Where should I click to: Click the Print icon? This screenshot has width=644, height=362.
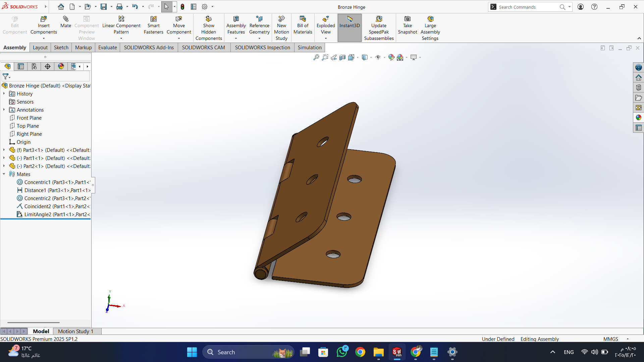pos(119,7)
